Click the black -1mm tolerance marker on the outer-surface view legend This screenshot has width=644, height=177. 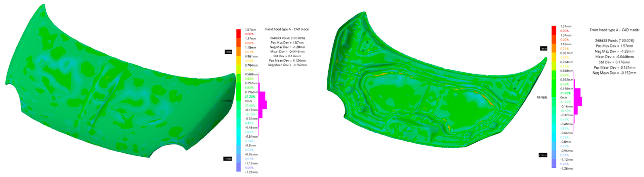click(x=228, y=159)
